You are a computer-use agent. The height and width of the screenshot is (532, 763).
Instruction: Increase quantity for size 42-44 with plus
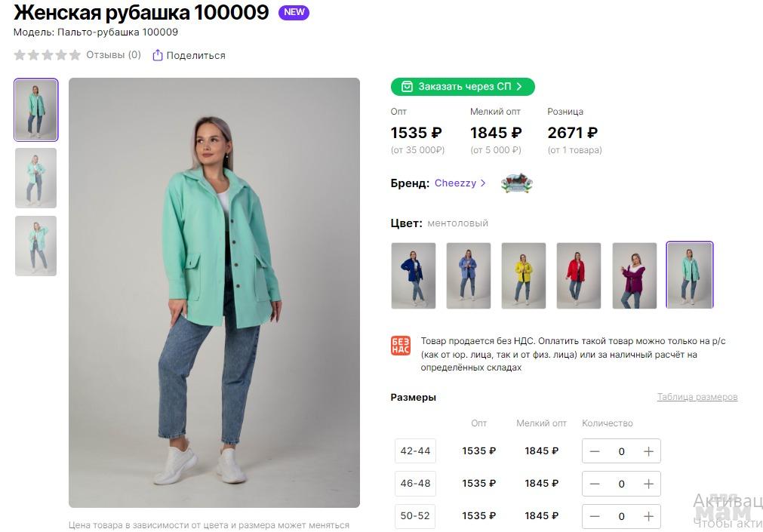(x=648, y=451)
